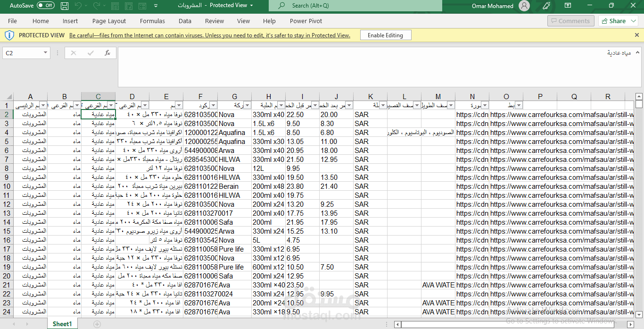This screenshot has width=644, height=329.
Task: Click the Search box
Action: point(355,6)
